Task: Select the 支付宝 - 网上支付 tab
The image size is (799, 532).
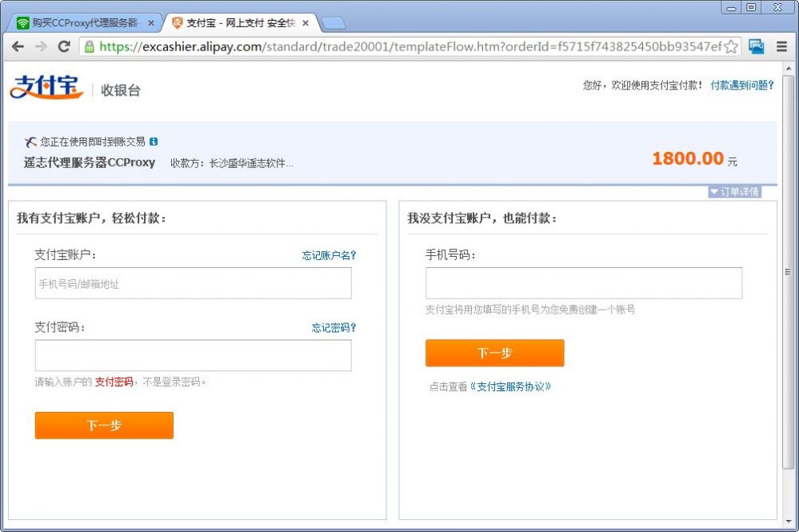Action: [x=240, y=23]
